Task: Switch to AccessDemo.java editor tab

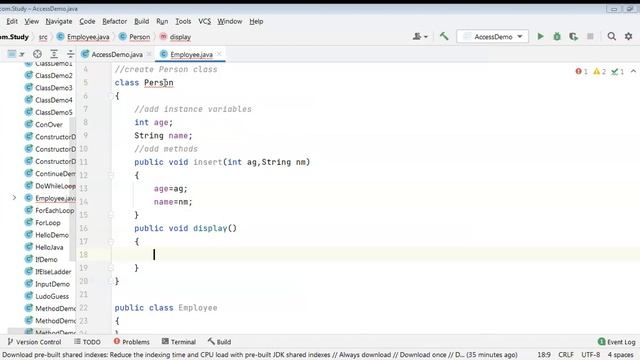Action: coord(117,54)
